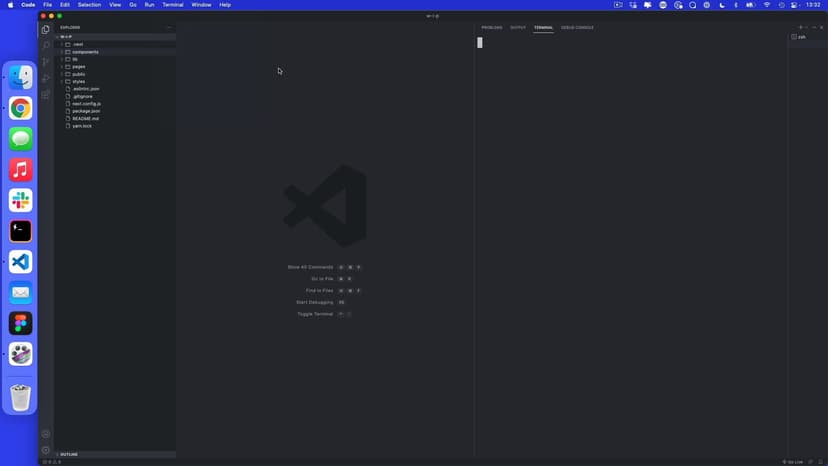The width and height of the screenshot is (828, 466).
Task: Open the Manage gear icon
Action: [46, 450]
